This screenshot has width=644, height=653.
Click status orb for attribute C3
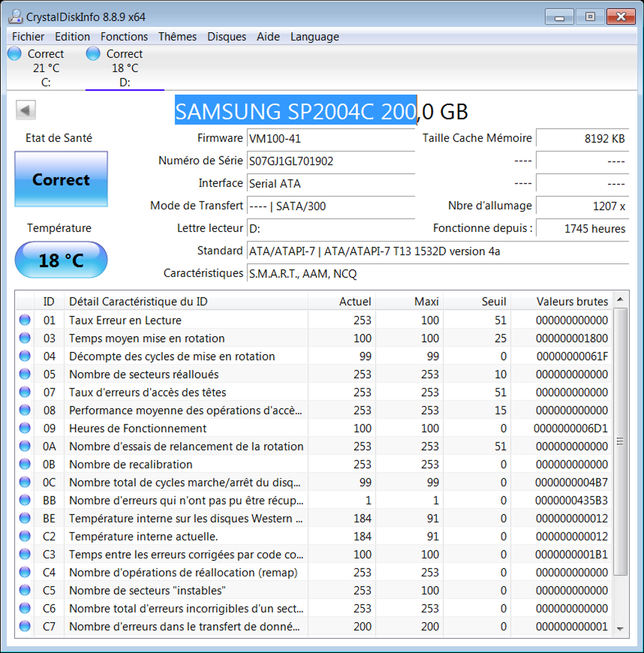(x=25, y=554)
